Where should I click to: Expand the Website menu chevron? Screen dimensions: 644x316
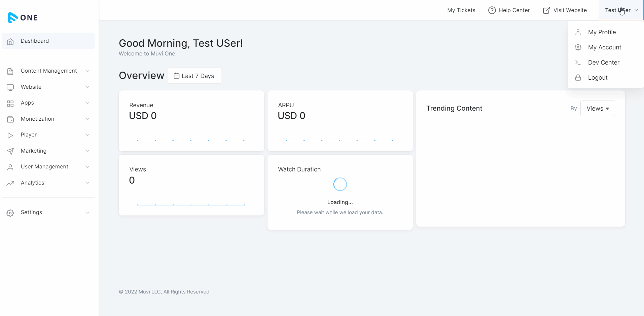pyautogui.click(x=87, y=87)
